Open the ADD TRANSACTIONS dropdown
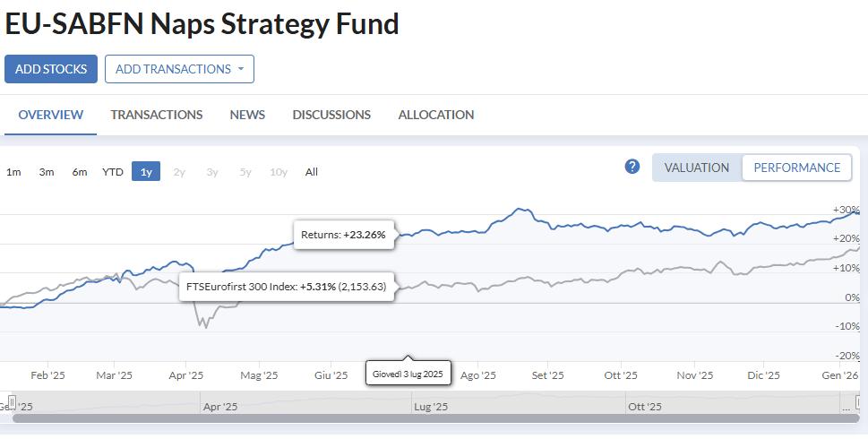This screenshot has width=868, height=439. 179,69
